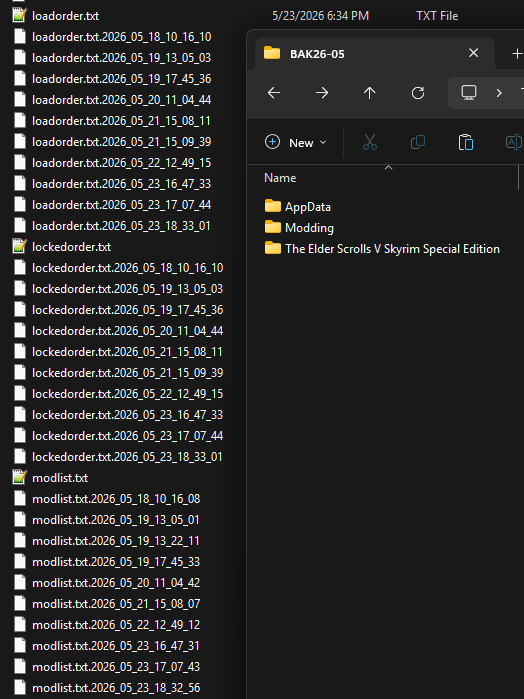Go up one folder level

click(x=369, y=93)
